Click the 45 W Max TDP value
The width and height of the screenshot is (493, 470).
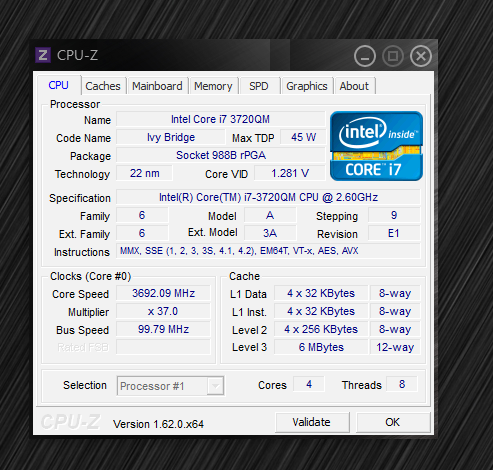(x=303, y=137)
